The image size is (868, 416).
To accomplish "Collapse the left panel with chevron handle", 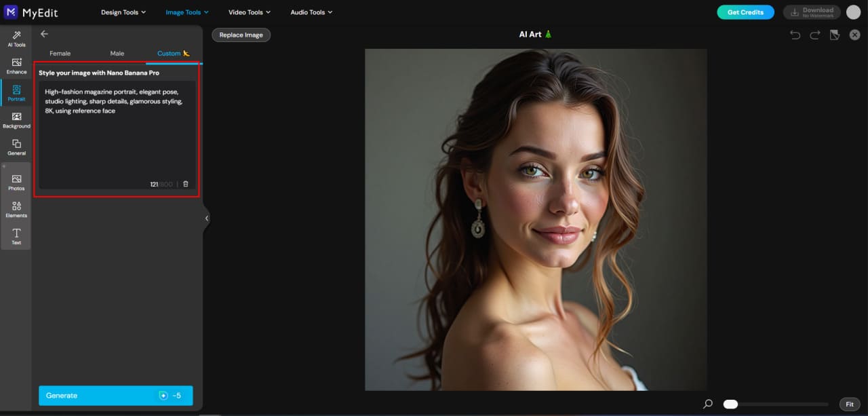I will pyautogui.click(x=206, y=218).
